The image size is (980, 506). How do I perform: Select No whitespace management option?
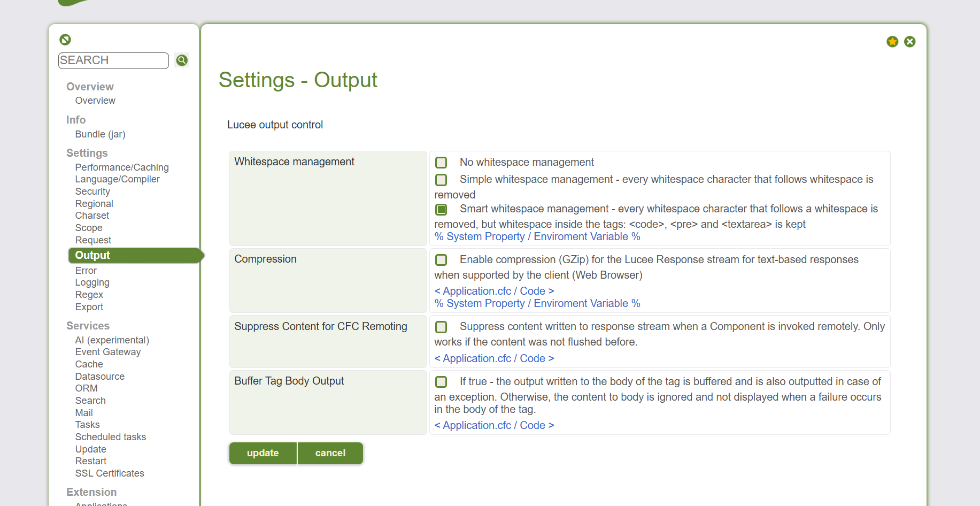click(x=441, y=163)
